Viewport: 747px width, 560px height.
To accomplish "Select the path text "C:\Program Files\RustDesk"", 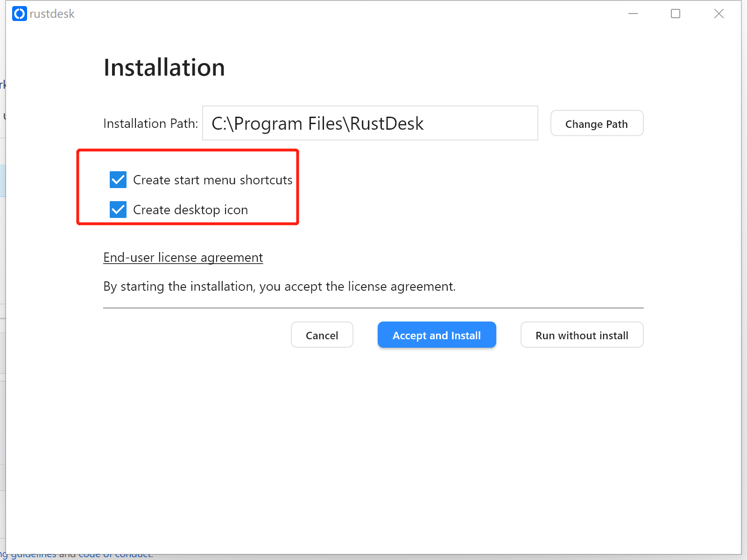I will [x=317, y=123].
